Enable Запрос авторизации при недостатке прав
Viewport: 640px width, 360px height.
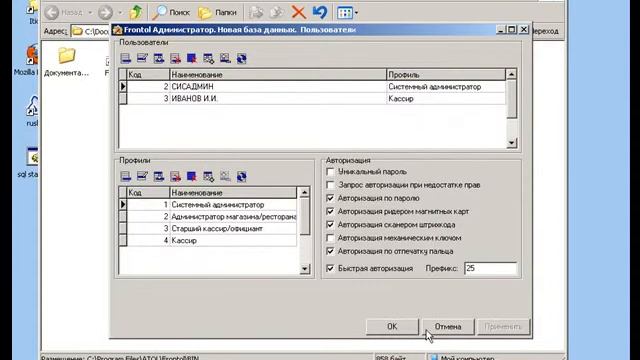pyautogui.click(x=330, y=185)
